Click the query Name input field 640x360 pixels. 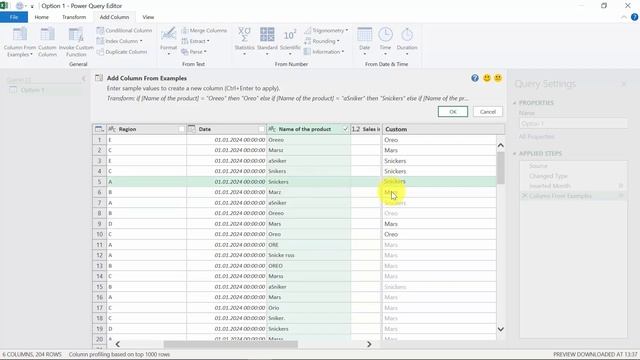click(573, 123)
